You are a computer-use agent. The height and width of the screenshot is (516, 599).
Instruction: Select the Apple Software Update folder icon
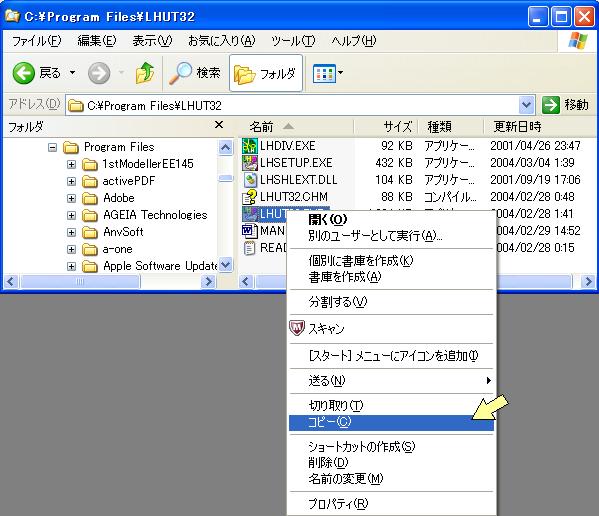coord(90,266)
